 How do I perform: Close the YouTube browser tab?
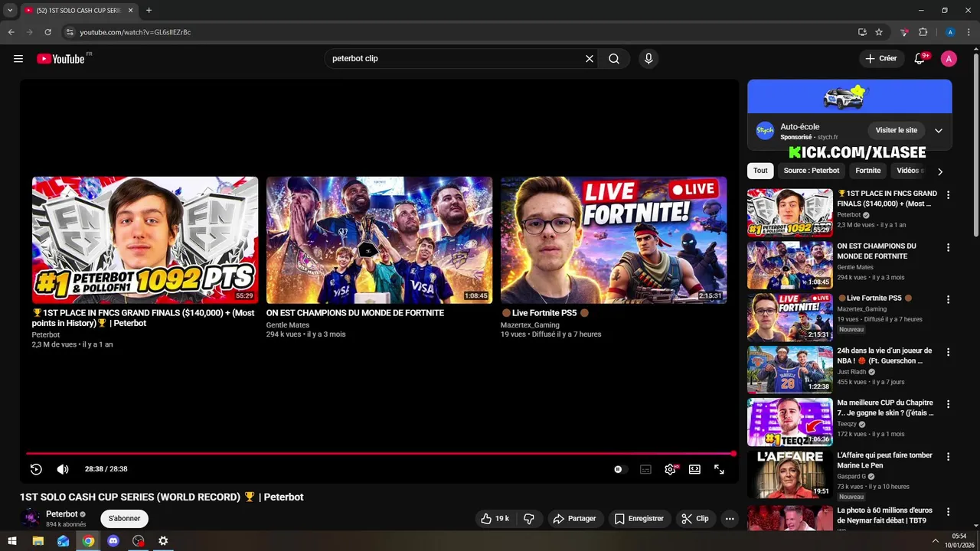[130, 11]
